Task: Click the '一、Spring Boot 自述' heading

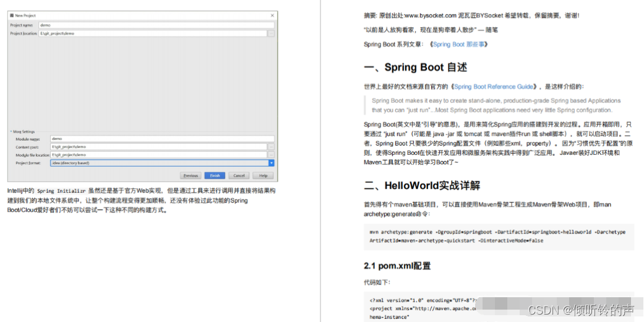Action: 415,67
